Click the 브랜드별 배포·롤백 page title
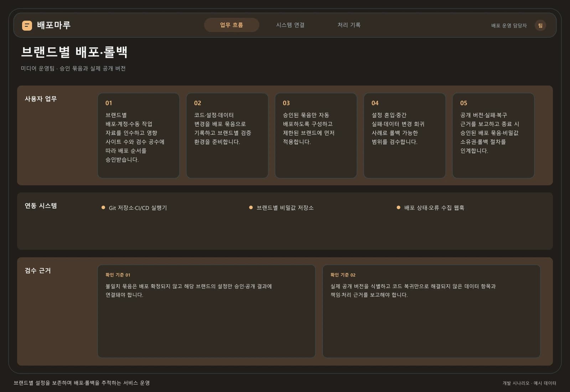This screenshot has height=392, width=570. pos(74,52)
